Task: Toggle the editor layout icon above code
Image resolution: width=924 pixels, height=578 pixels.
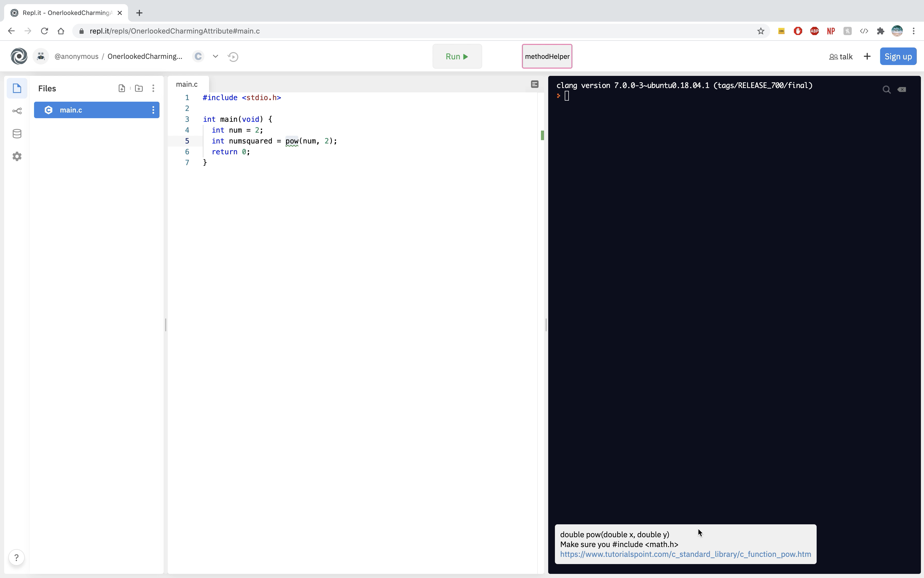Action: [x=535, y=84]
